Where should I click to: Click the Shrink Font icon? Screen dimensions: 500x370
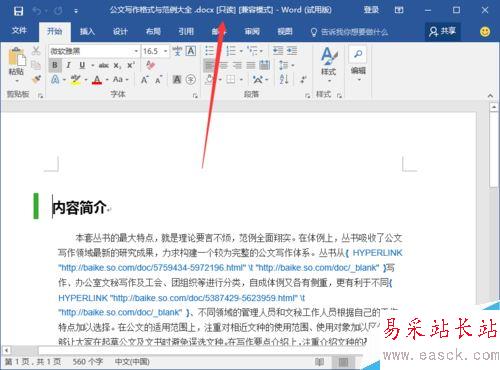pyautogui.click(x=158, y=80)
